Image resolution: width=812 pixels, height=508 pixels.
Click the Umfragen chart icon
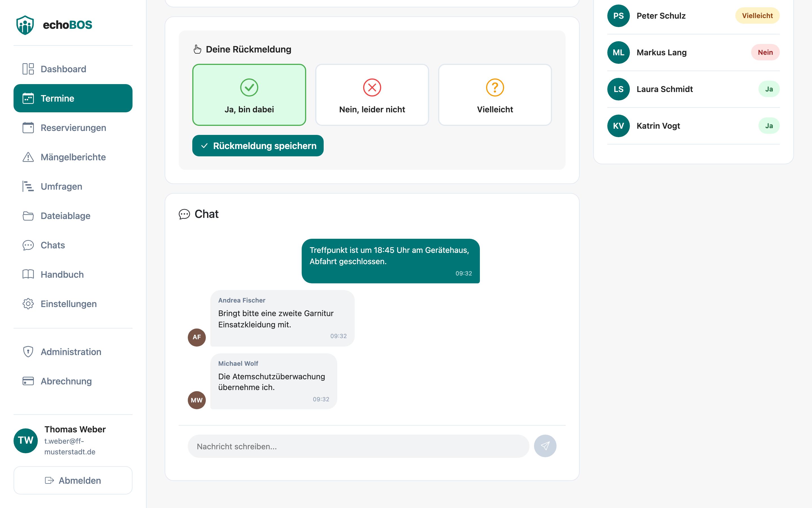[x=28, y=186]
